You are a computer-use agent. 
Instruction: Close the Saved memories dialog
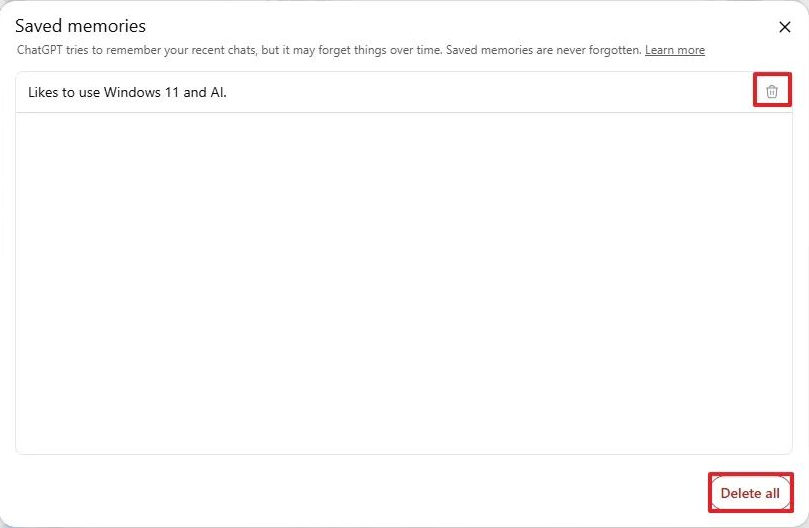point(784,27)
